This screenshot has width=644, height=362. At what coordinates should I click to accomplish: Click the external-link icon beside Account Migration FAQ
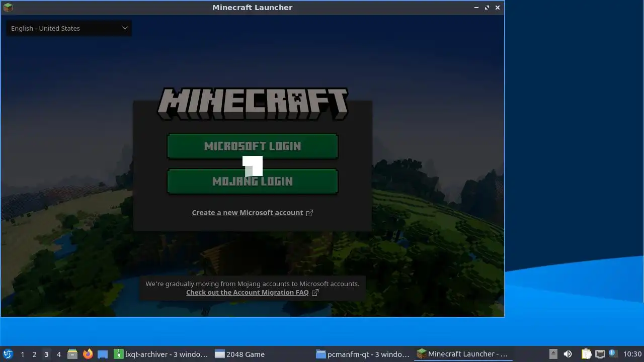pyautogui.click(x=315, y=292)
